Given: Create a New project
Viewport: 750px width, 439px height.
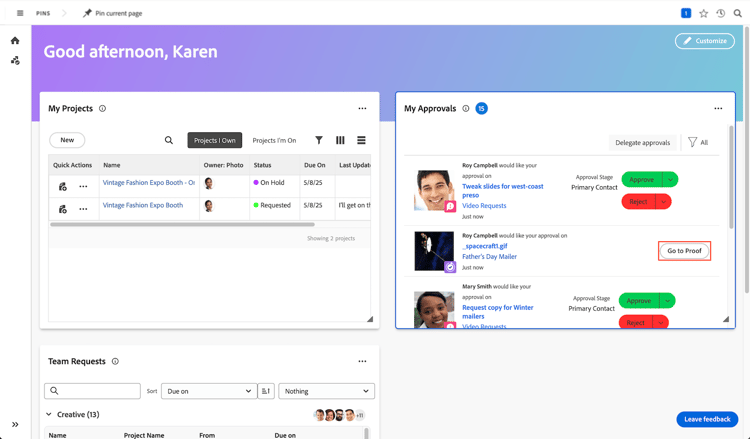Looking at the screenshot, I should (67, 140).
